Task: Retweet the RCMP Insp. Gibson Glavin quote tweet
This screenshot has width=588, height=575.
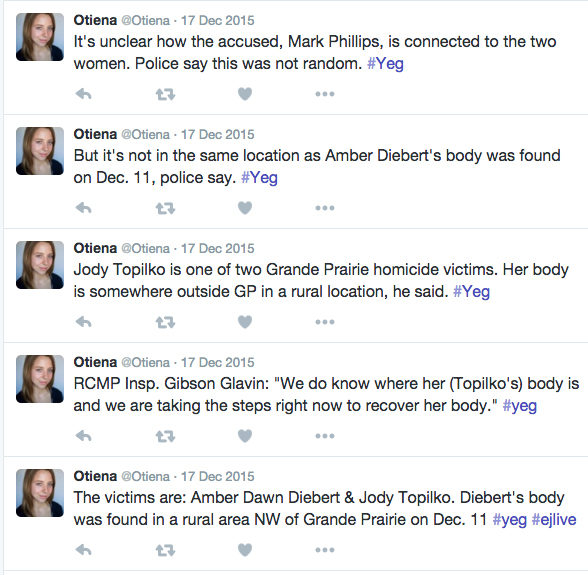Action: [165, 436]
